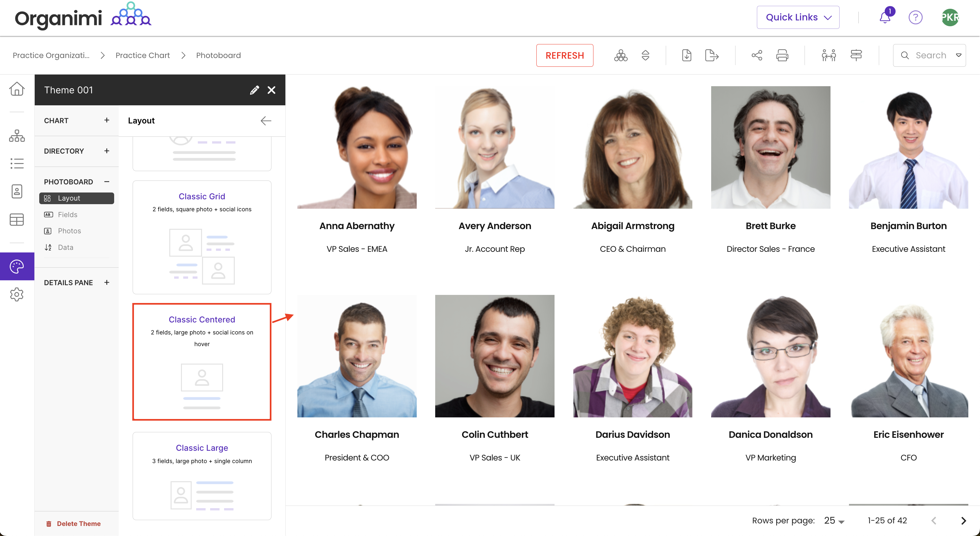The image size is (980, 536).
Task: Click the REFRESH button
Action: (x=565, y=55)
